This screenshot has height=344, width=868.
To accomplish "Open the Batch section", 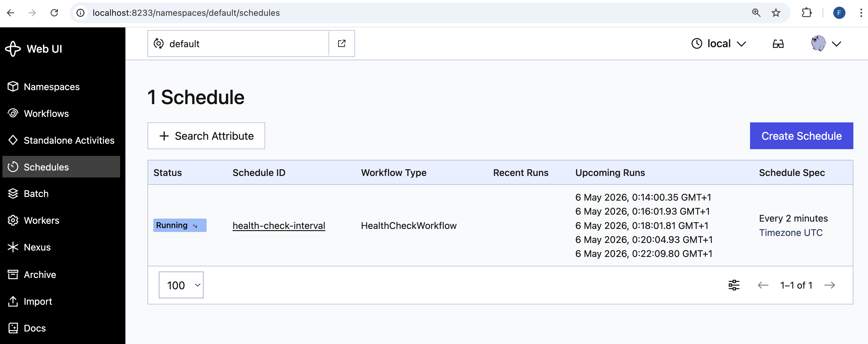I will click(x=61, y=194).
